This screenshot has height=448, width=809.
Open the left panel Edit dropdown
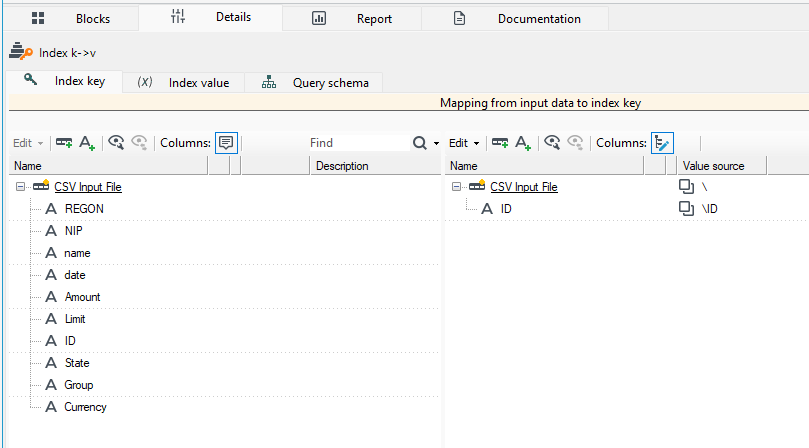pyautogui.click(x=28, y=143)
